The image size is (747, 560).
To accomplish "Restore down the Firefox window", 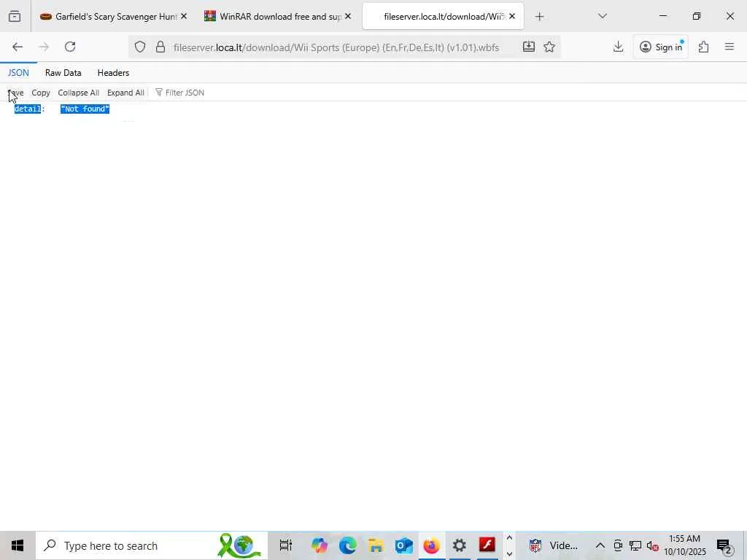I will 696,16.
